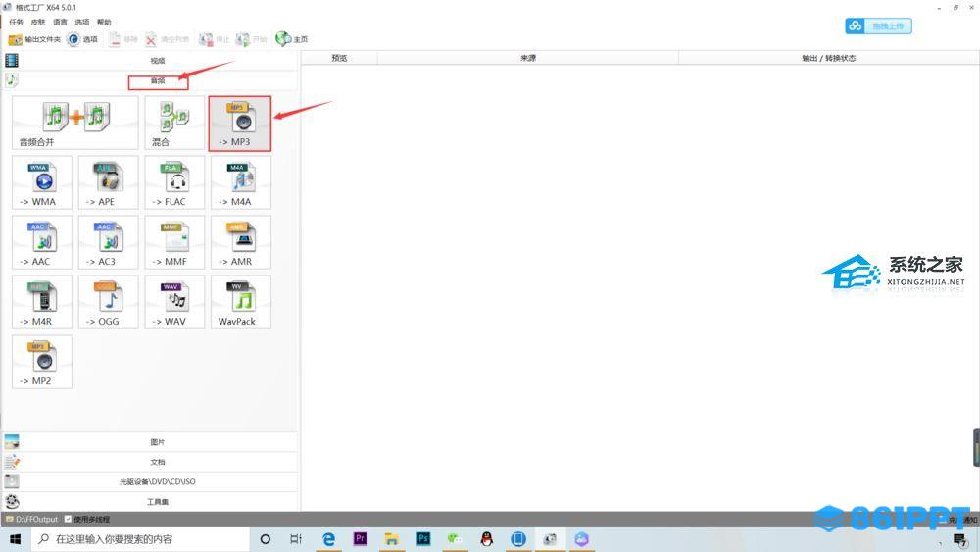Switch to Photoshop on taskbar

tap(423, 539)
